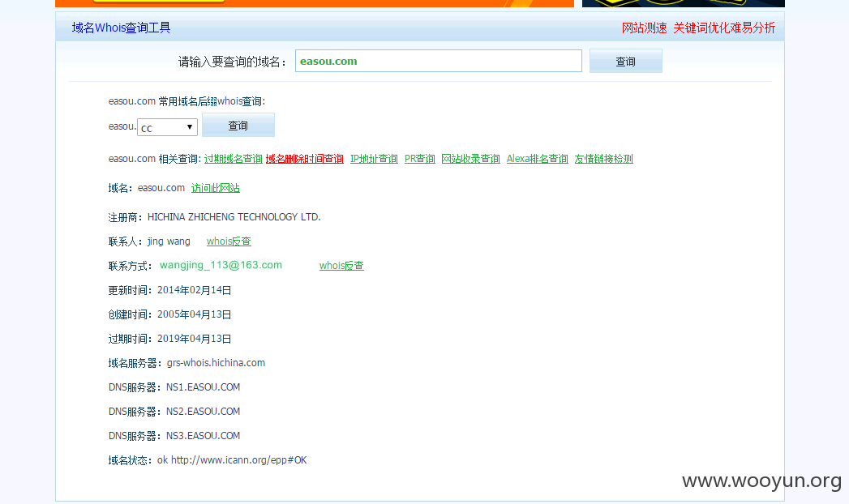Open the 网站收录查询 link
This screenshot has width=849, height=504.
pos(470,159)
